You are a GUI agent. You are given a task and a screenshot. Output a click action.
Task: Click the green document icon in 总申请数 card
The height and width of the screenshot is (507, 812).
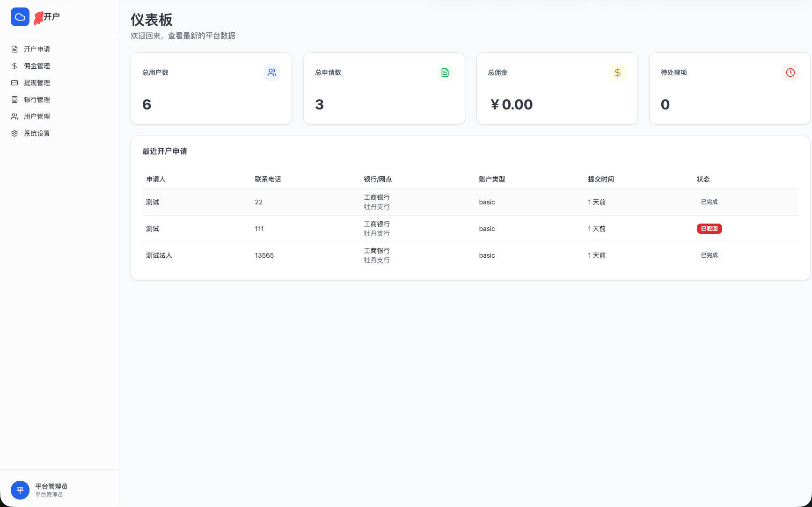tap(445, 72)
